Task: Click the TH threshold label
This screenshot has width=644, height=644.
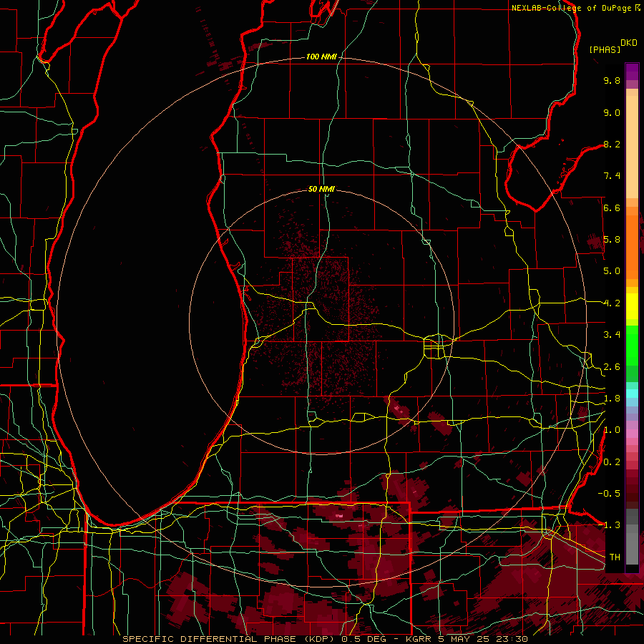Action: pos(615,557)
